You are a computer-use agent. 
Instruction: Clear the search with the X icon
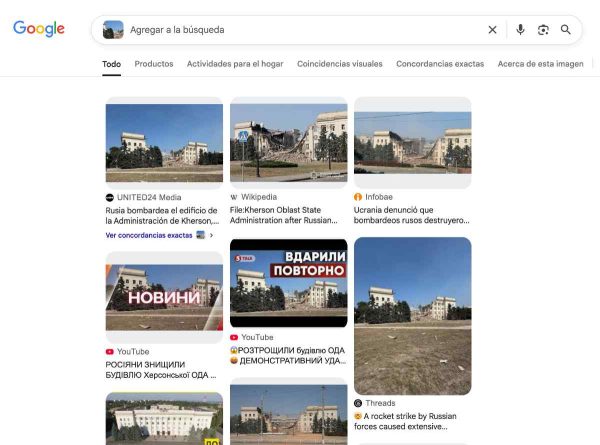pyautogui.click(x=492, y=29)
